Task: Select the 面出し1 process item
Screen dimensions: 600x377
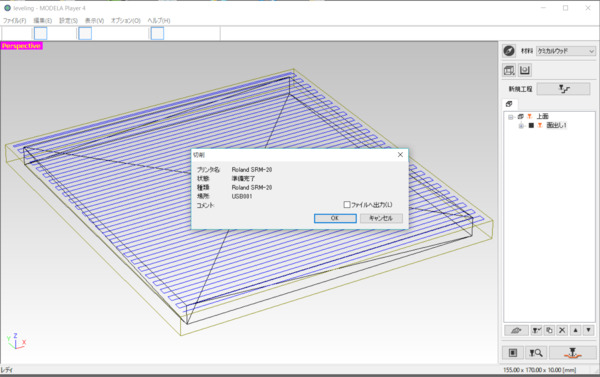Action: coord(556,125)
